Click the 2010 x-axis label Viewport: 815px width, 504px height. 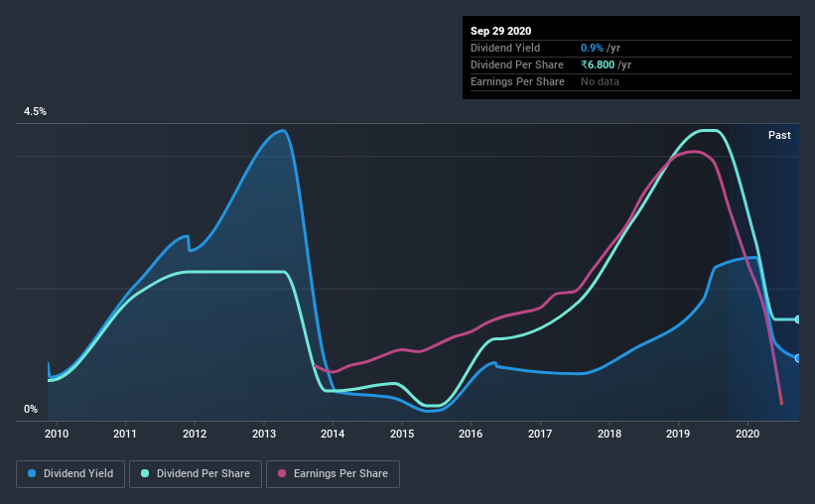[x=57, y=434]
